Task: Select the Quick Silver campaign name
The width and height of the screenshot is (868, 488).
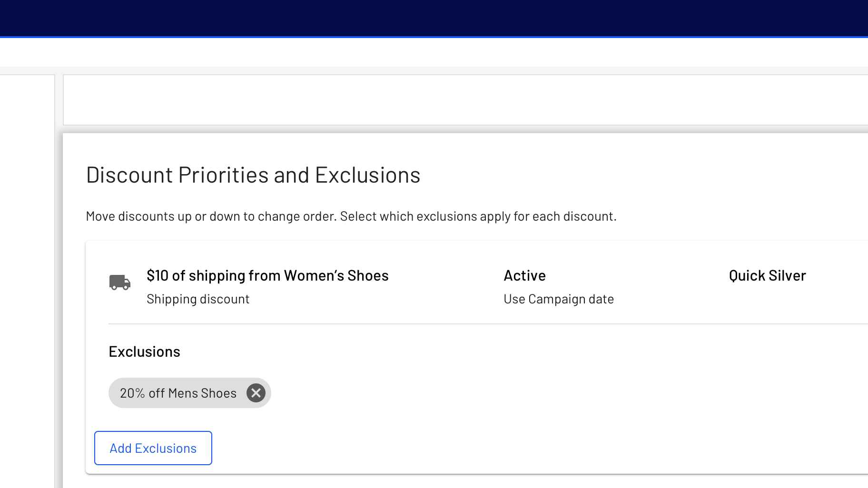Action: pos(767,275)
